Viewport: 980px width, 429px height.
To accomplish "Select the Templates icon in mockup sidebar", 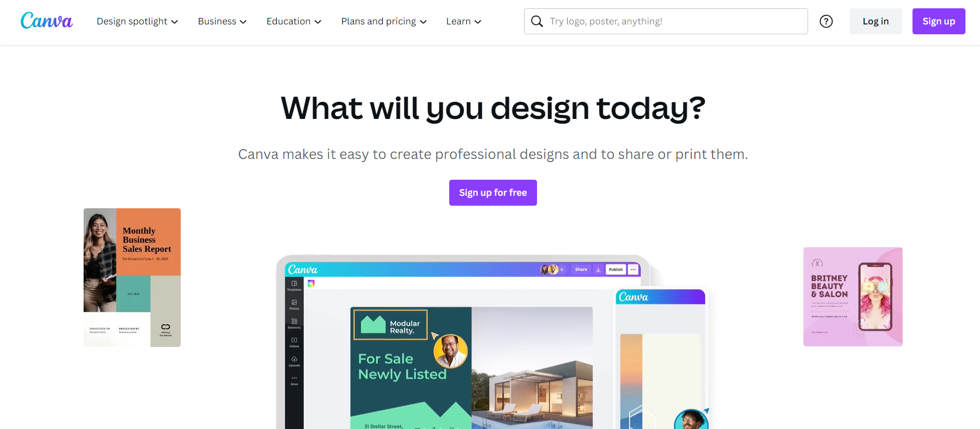I will (294, 285).
